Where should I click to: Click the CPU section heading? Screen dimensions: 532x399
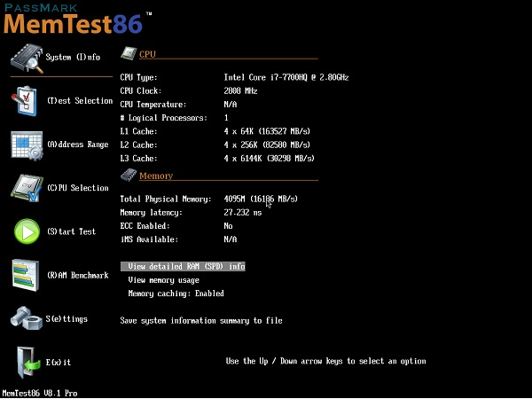147,54
